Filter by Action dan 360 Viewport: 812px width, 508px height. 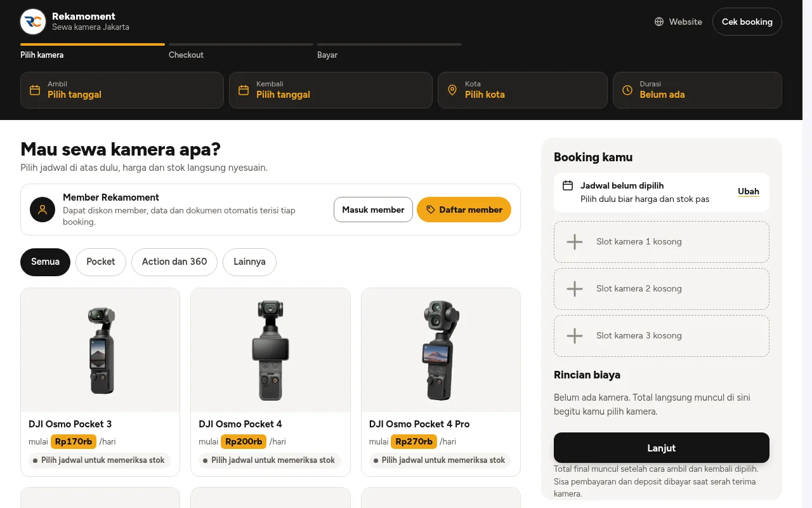(174, 262)
